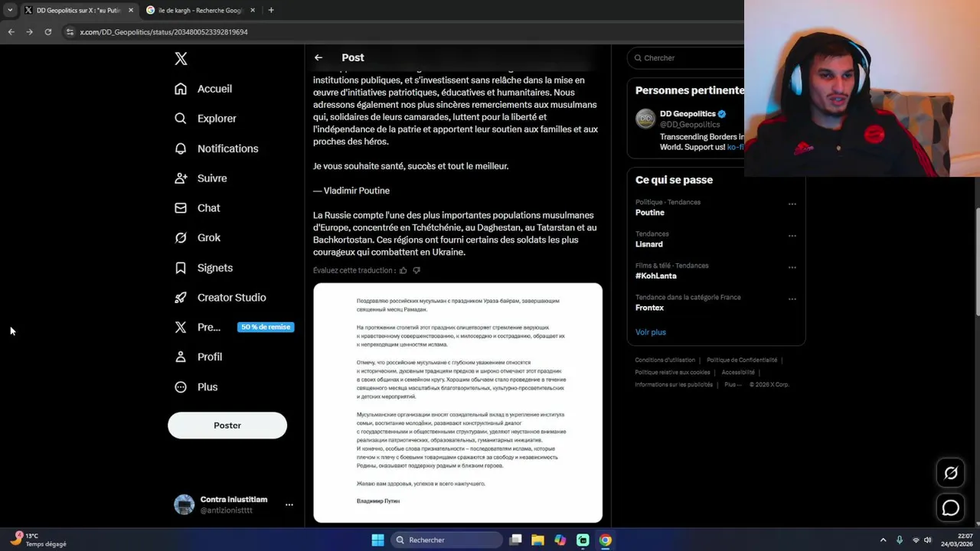Open the floating chat bubble button

[951, 507]
